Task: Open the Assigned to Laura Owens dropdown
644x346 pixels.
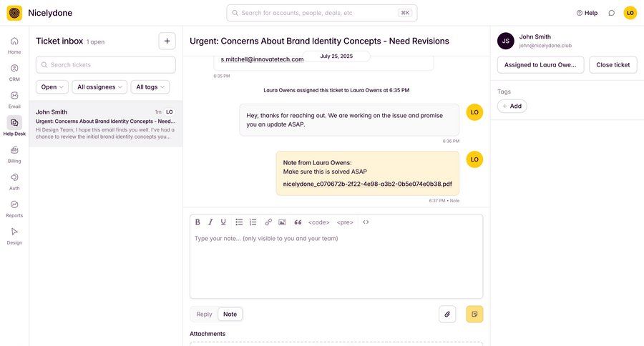Action: tap(540, 65)
